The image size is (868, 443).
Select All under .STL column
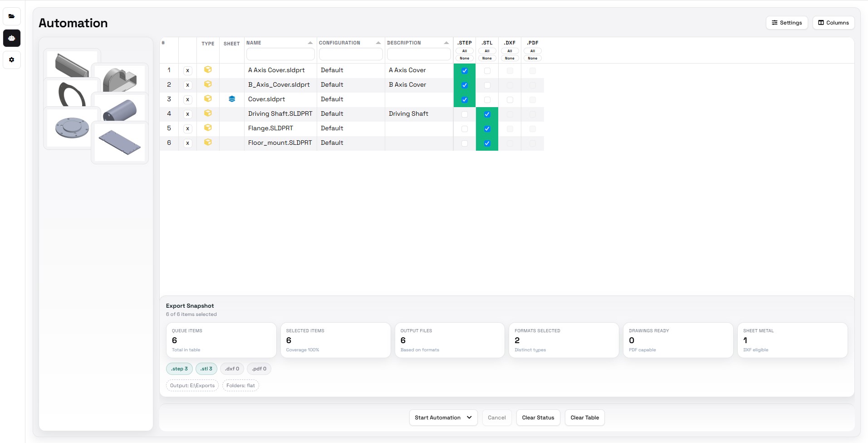(487, 51)
